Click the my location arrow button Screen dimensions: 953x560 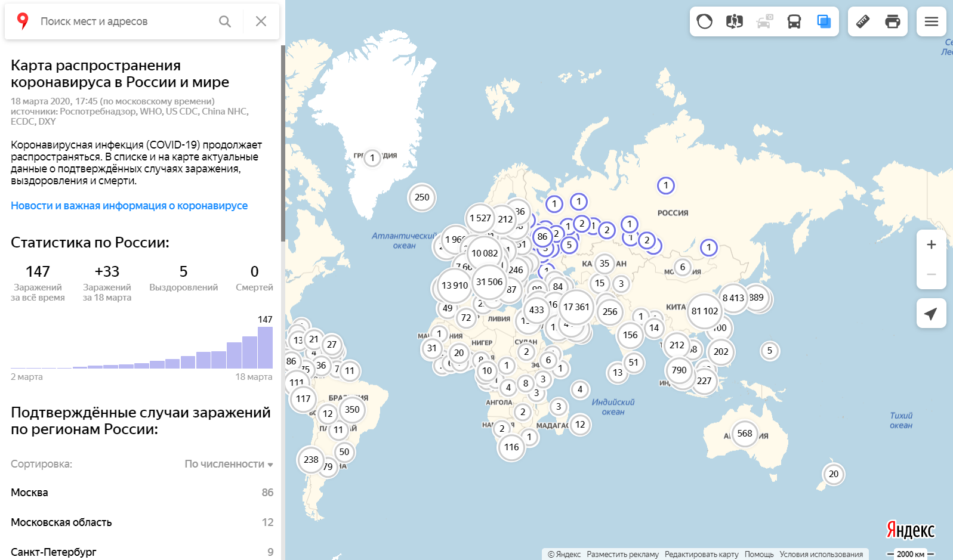[932, 313]
